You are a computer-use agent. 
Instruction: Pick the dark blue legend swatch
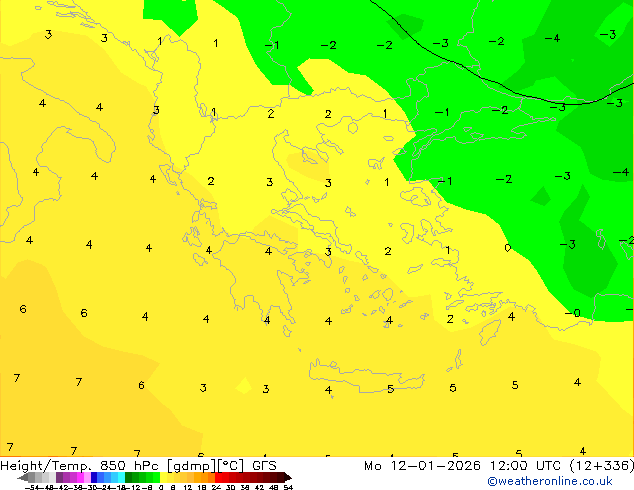(x=94, y=477)
